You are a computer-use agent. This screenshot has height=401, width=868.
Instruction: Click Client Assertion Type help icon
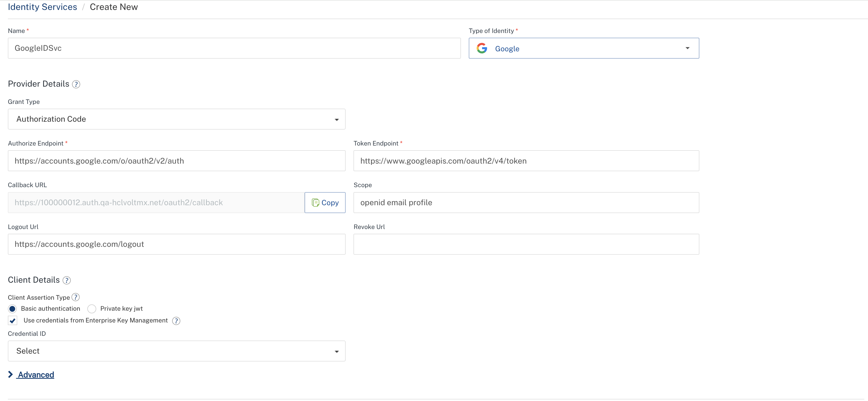coord(76,297)
